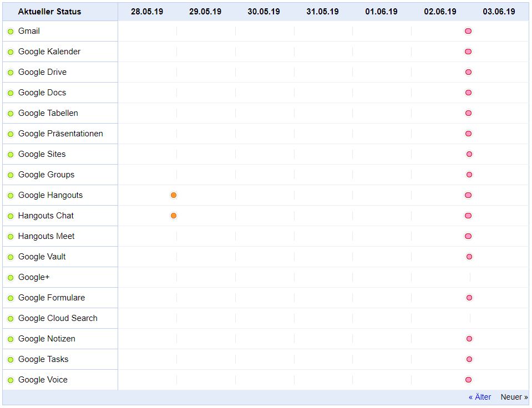Select the Gmail service name
Image resolution: width=532 pixels, height=408 pixels.
pyautogui.click(x=29, y=31)
